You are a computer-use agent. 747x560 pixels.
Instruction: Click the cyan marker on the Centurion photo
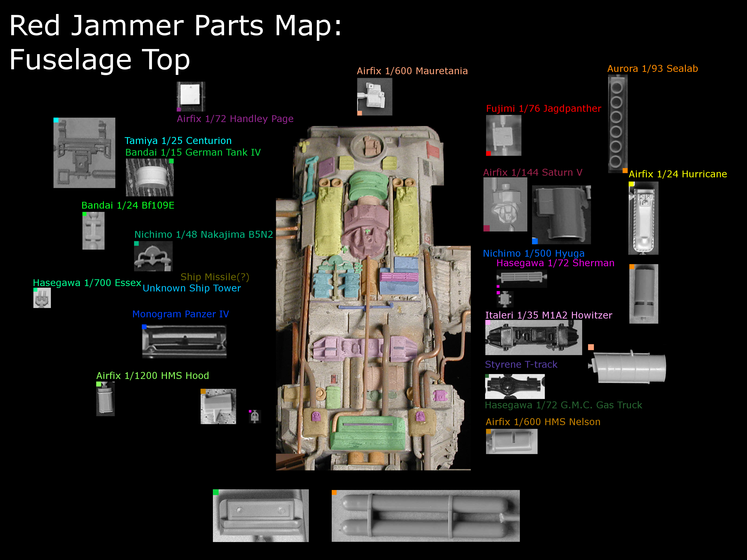(x=56, y=120)
